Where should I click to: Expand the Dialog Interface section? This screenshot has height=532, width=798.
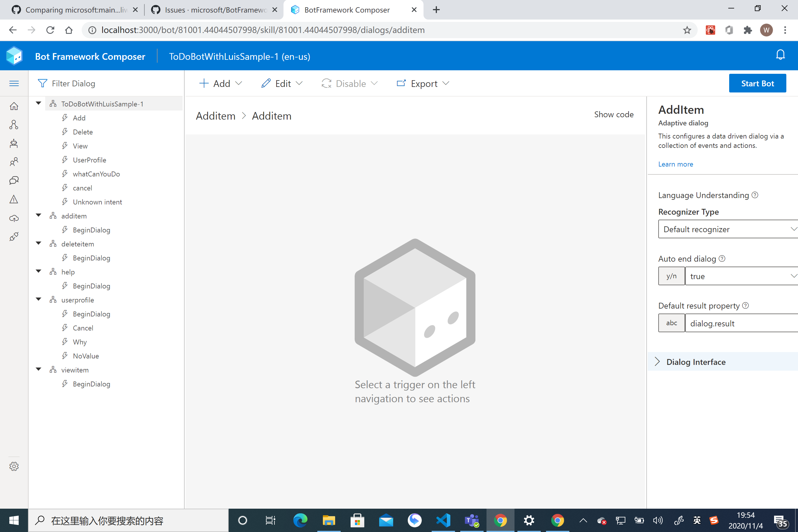[696, 362]
